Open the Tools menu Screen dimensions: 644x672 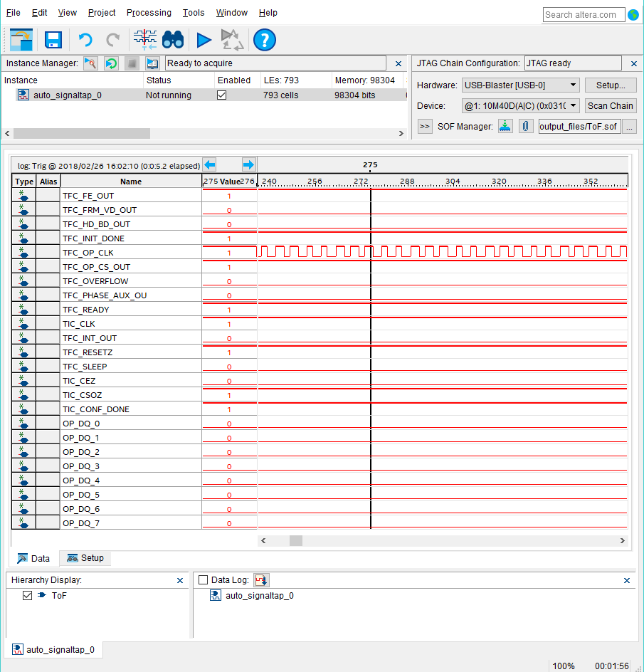pos(194,12)
